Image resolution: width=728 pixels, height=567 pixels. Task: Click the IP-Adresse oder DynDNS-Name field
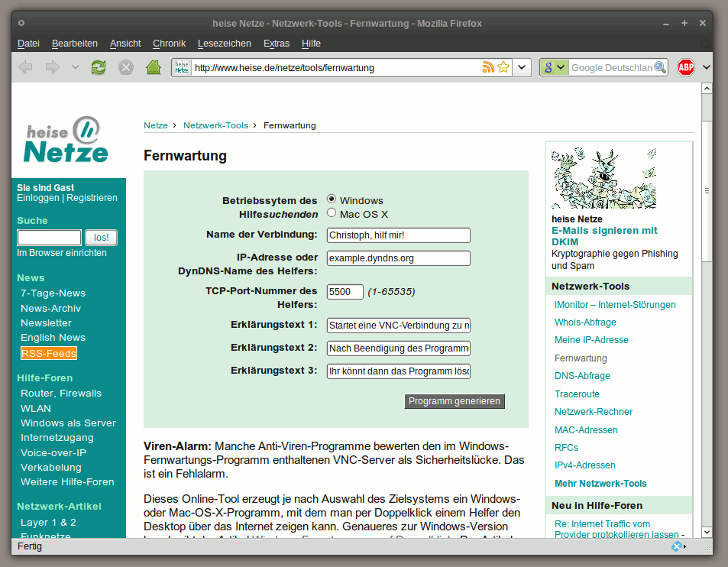point(398,258)
